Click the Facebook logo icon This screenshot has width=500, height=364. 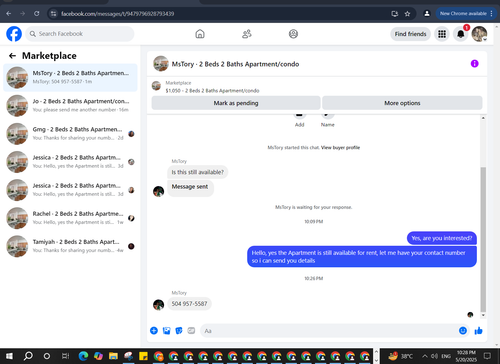[x=14, y=34]
